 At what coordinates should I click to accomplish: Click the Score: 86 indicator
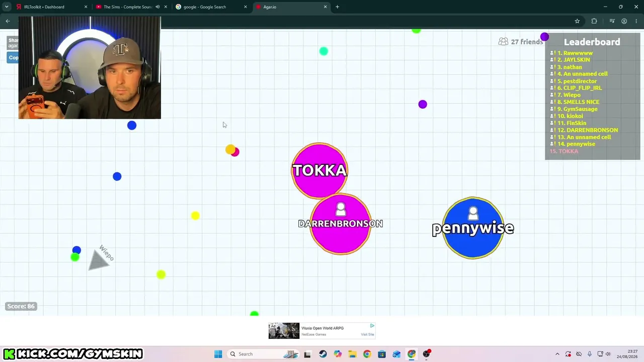click(x=21, y=306)
